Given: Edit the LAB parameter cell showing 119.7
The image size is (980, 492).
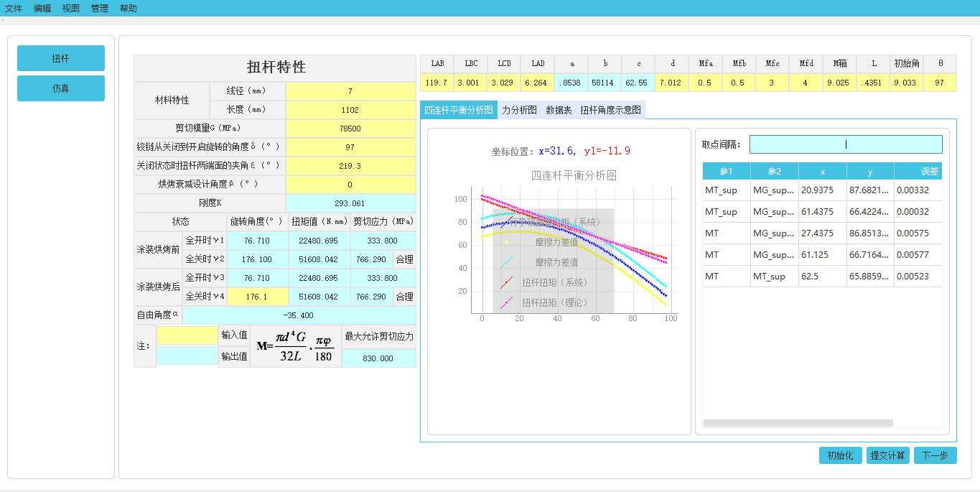Looking at the screenshot, I should pyautogui.click(x=437, y=82).
